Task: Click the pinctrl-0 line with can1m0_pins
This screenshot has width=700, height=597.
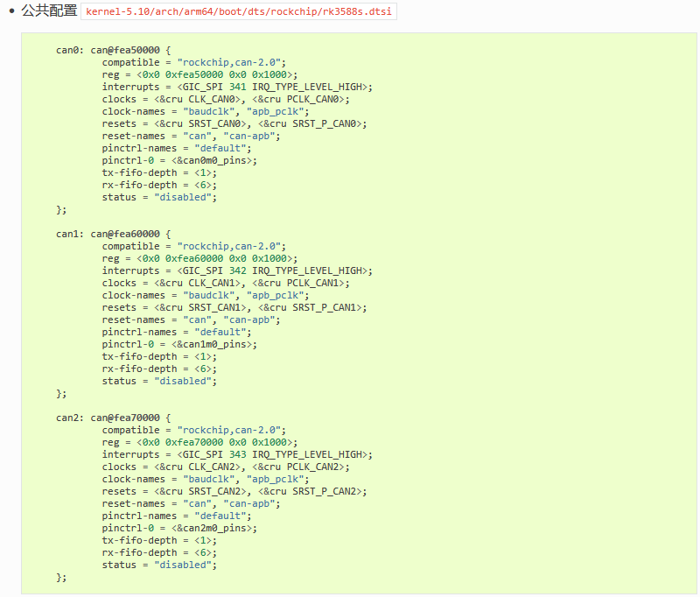Action: (179, 345)
